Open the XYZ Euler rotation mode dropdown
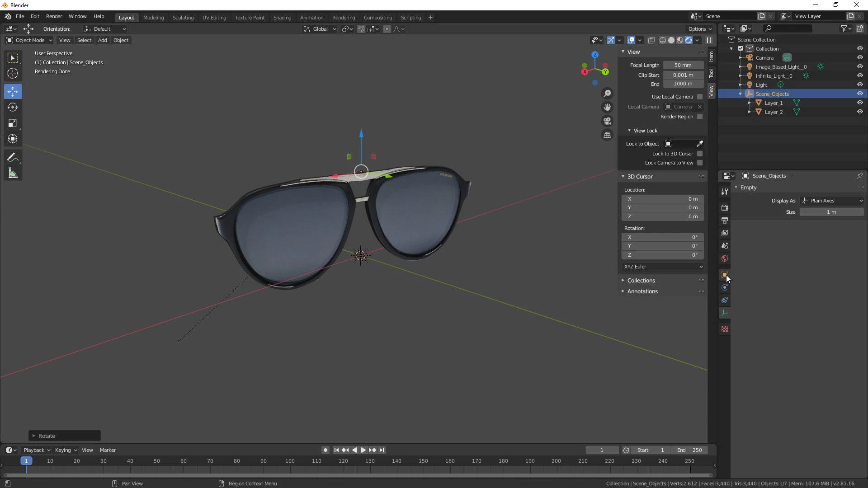This screenshot has height=488, width=868. tap(663, 267)
